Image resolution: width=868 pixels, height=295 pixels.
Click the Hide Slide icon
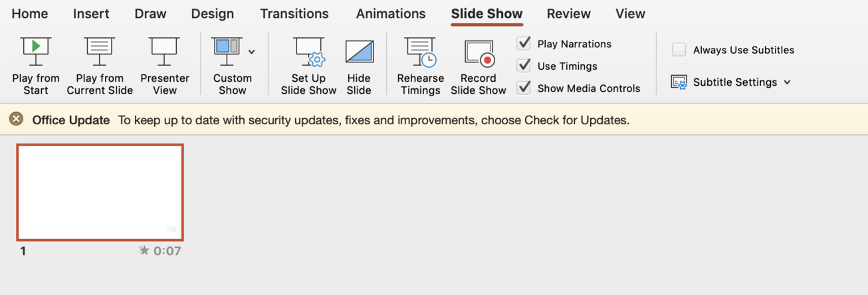pyautogui.click(x=359, y=52)
